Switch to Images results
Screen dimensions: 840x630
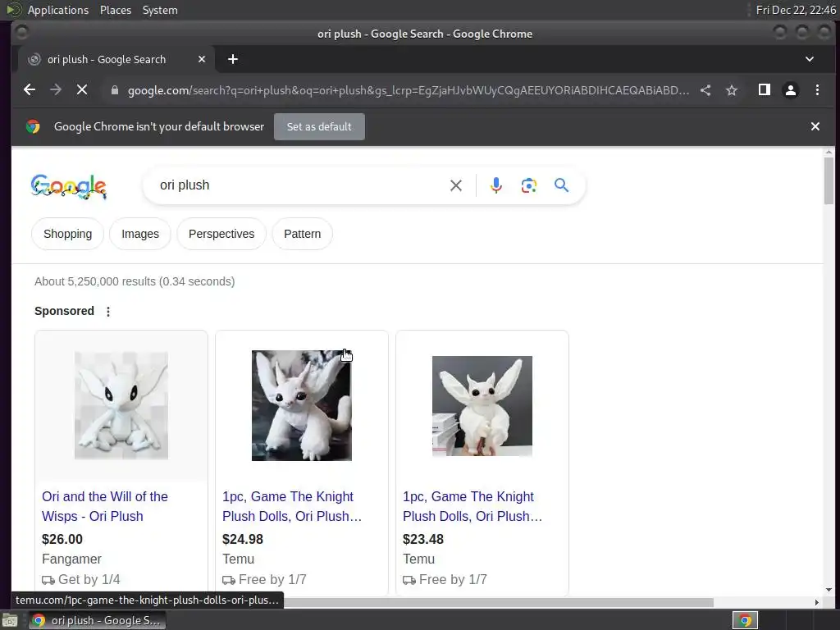point(140,234)
